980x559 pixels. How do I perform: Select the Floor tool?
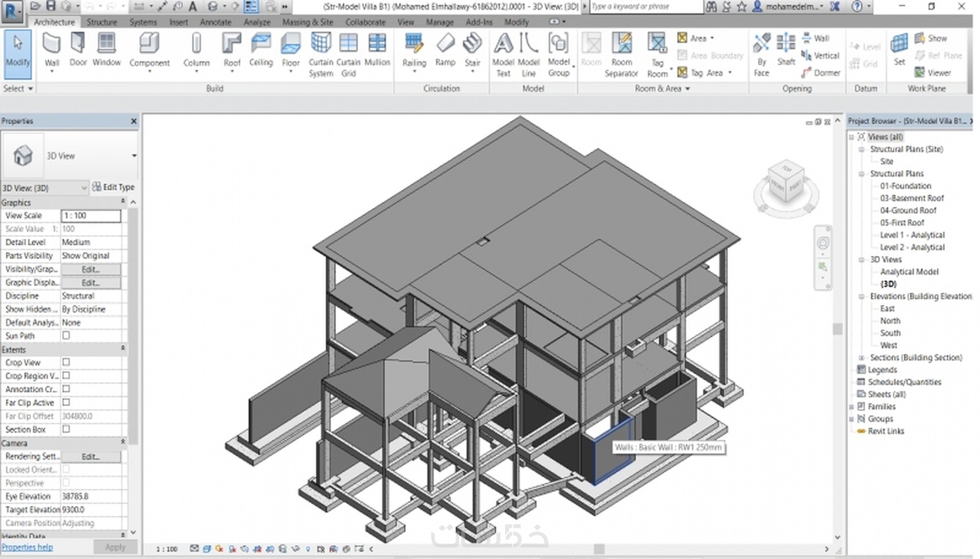click(291, 52)
